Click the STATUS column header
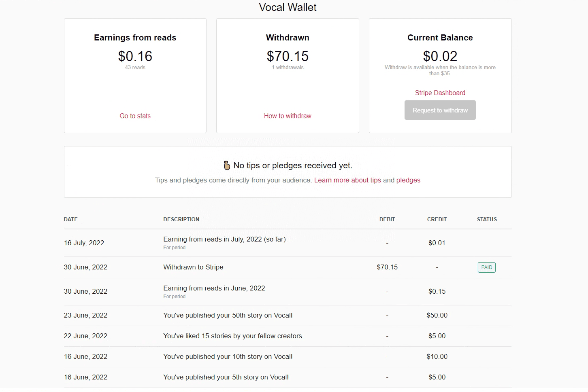Image resolution: width=588 pixels, height=392 pixels. point(486,220)
